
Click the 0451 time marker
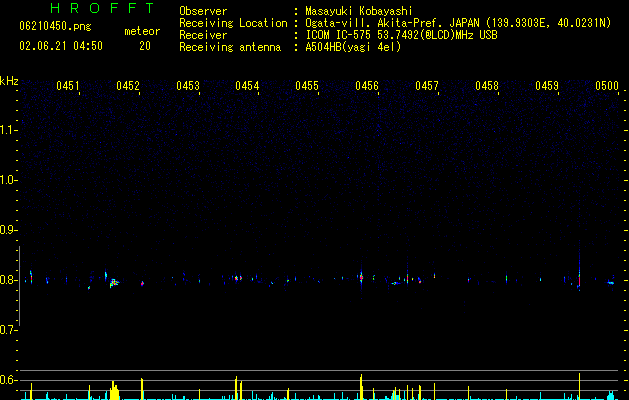[x=68, y=86]
